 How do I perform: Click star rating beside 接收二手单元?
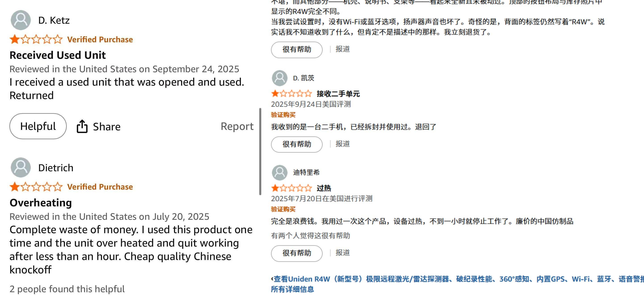click(291, 94)
